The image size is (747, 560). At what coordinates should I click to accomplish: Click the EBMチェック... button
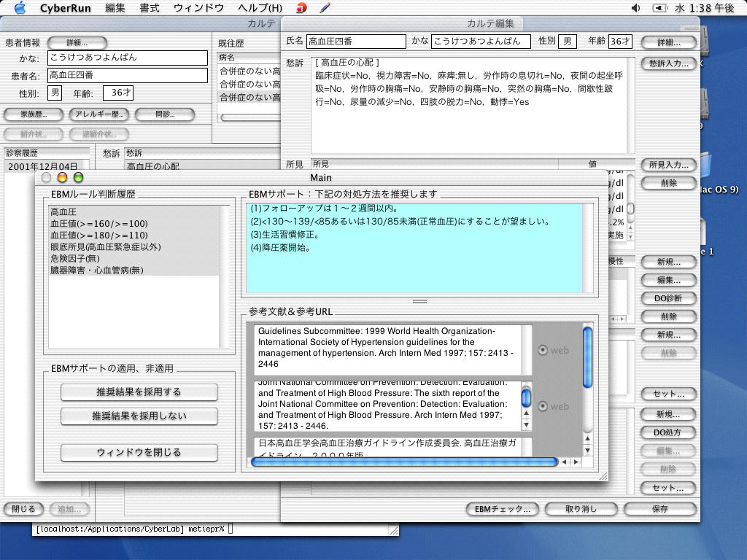point(502,509)
